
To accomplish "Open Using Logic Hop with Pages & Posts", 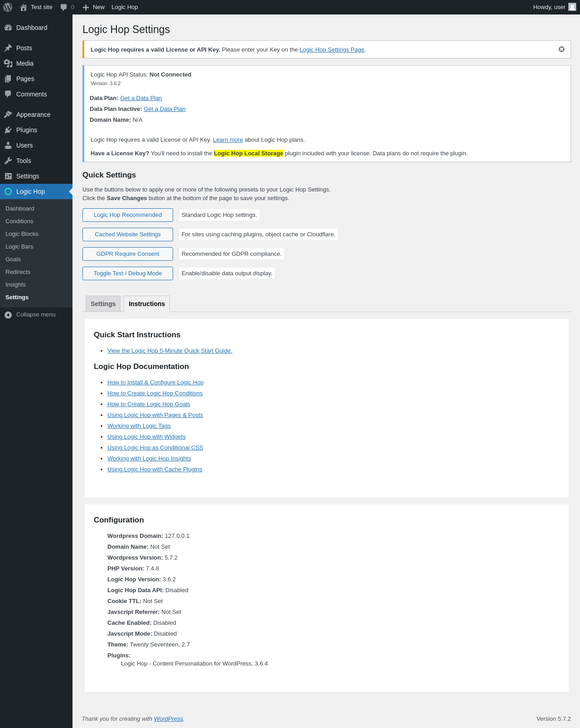I will click(155, 415).
